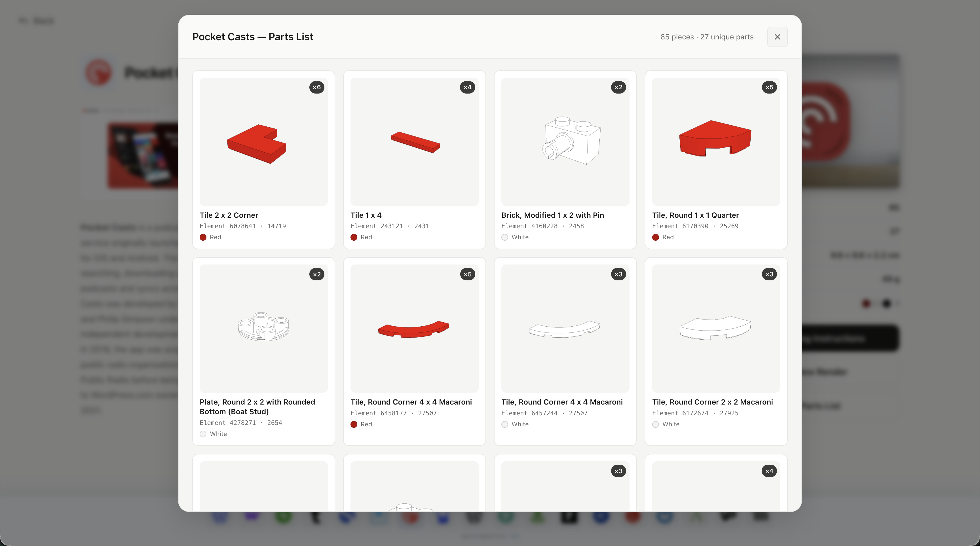Click the "Pocket Casts — Parts List" dialog title

tap(253, 37)
